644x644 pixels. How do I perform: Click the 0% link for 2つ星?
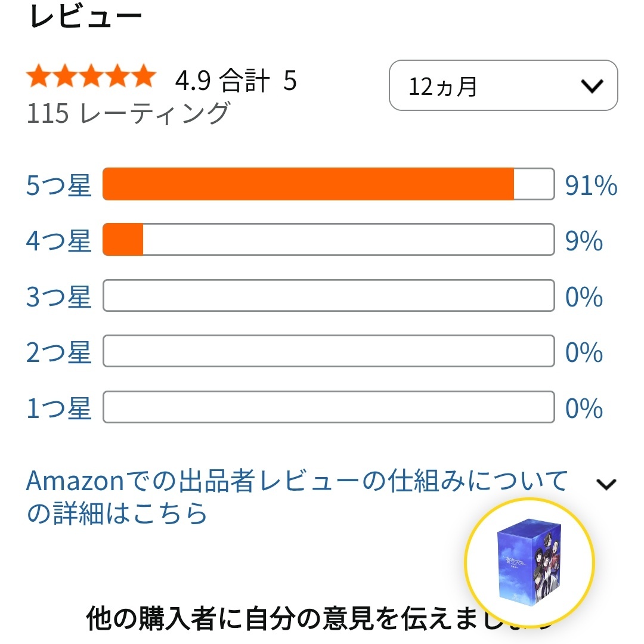point(584,353)
